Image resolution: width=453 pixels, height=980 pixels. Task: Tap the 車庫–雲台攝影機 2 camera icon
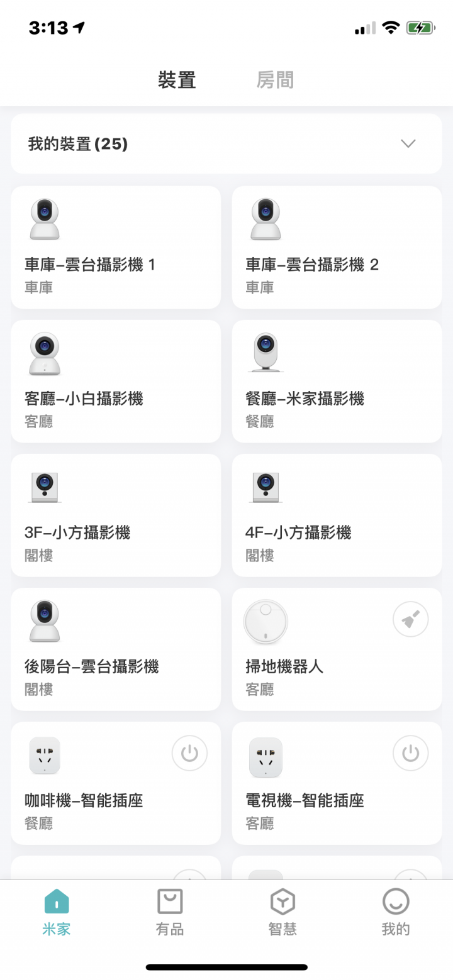(266, 219)
